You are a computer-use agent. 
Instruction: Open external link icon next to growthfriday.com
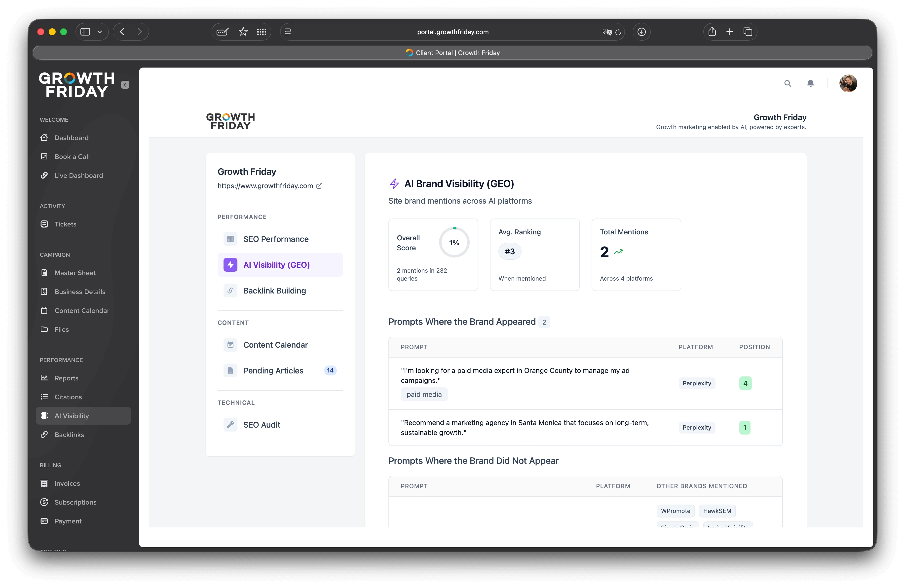click(x=319, y=186)
